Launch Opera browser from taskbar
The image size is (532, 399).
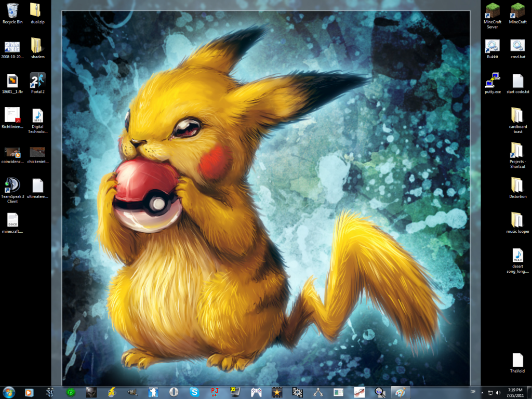[174, 393]
